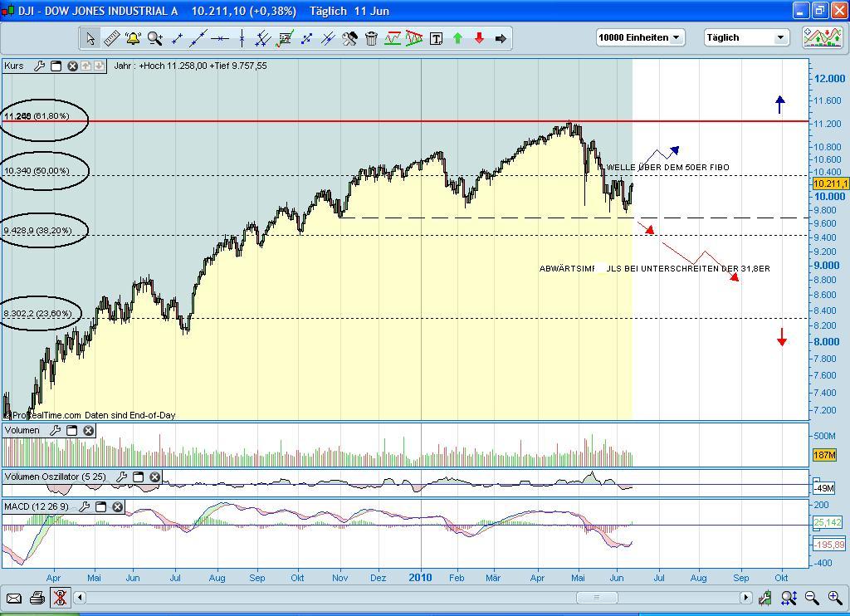850x616 pixels.
Task: Open the Kurs panel wrench settings
Action: 39,66
